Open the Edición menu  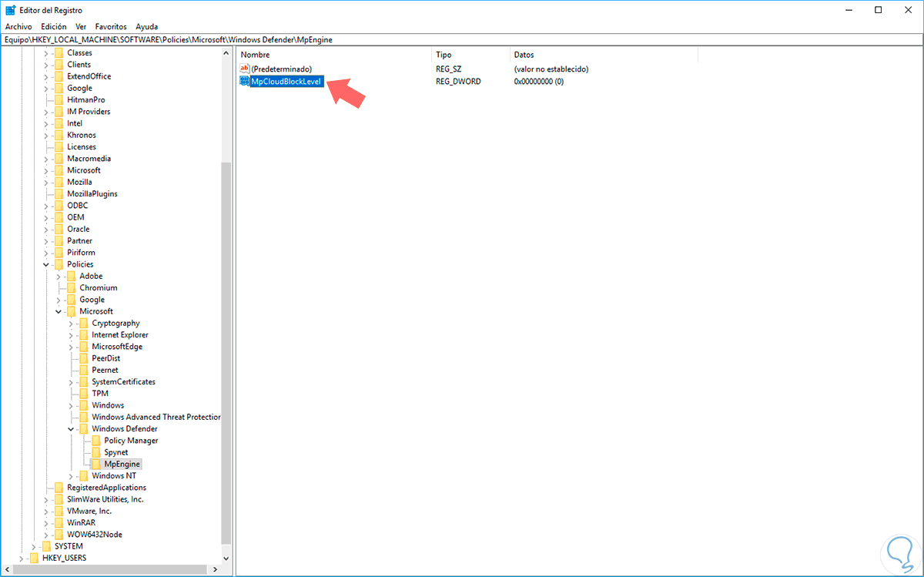(x=54, y=26)
